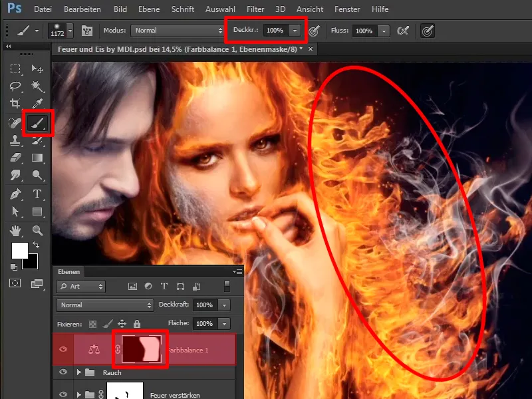This screenshot has height=399, width=532.
Task: Select the Rectangle shape tool
Action: pyautogui.click(x=37, y=211)
